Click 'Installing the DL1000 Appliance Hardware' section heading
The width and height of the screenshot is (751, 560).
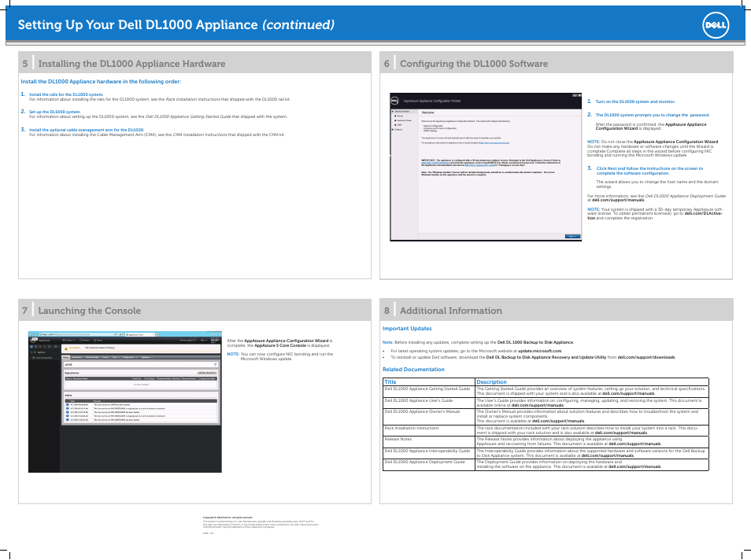pyautogui.click(x=131, y=64)
